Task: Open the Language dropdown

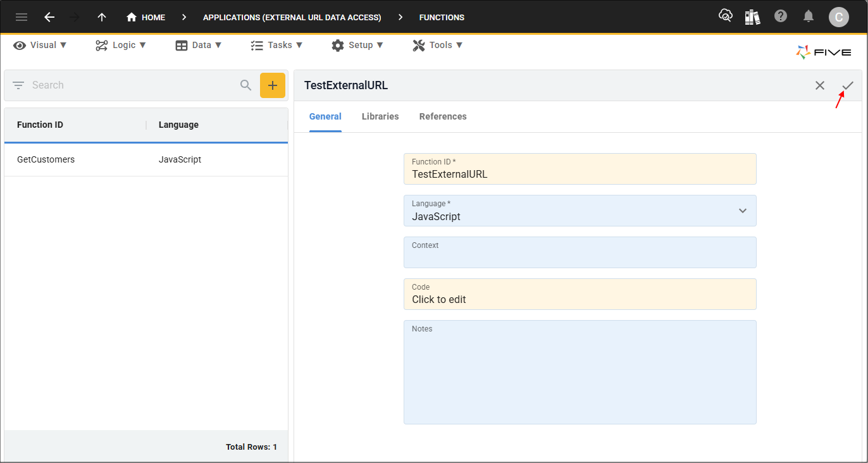Action: pos(741,211)
